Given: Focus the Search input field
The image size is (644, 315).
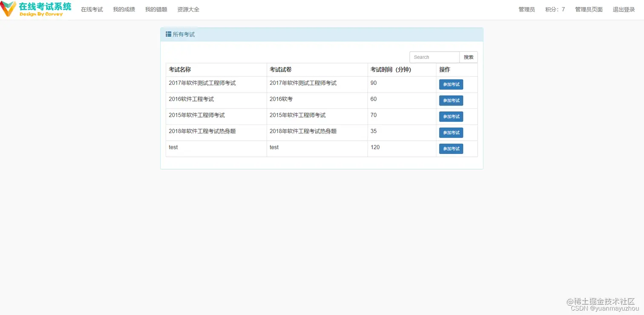Looking at the screenshot, I should pos(434,57).
